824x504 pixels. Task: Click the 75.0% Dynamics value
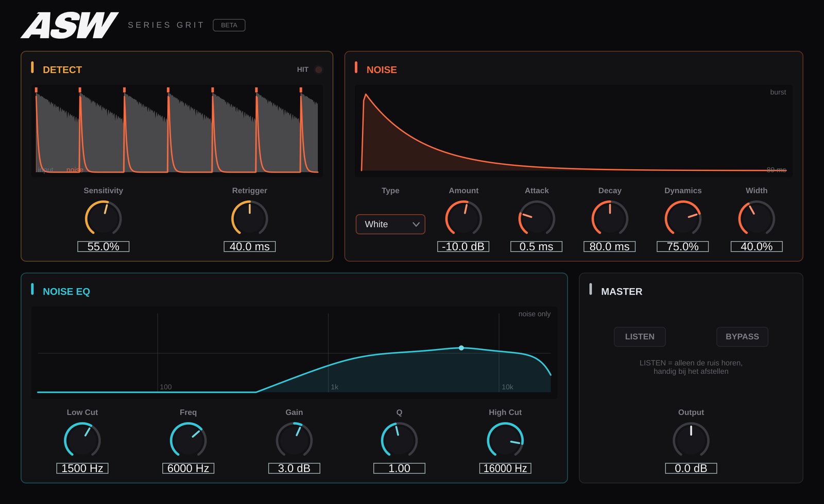tap(683, 247)
